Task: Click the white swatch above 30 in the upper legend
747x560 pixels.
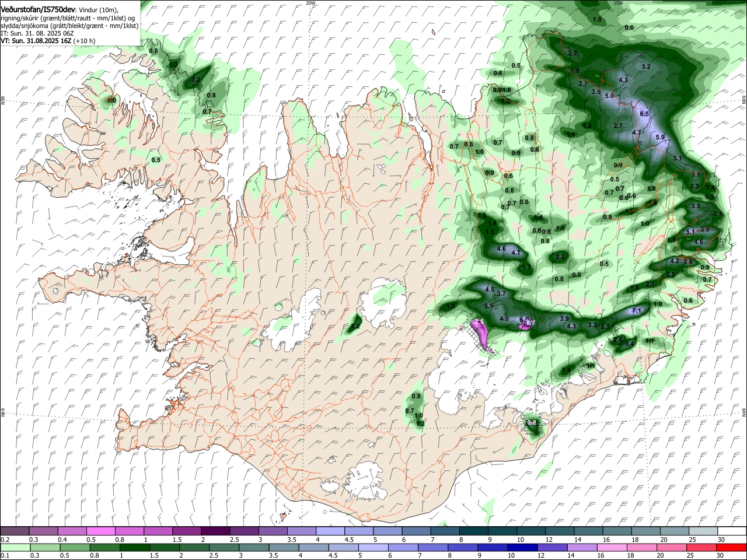Action: point(731,531)
